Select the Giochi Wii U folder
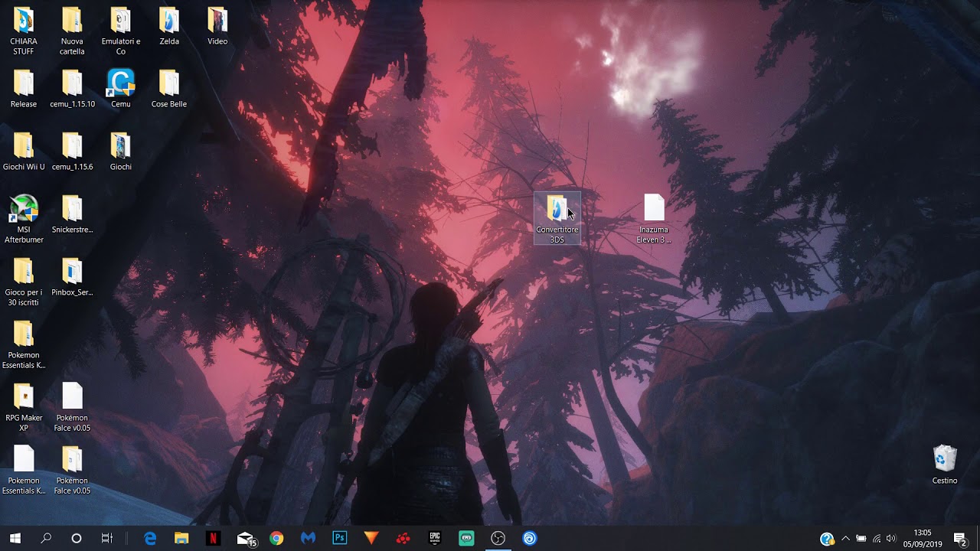 tap(24, 152)
